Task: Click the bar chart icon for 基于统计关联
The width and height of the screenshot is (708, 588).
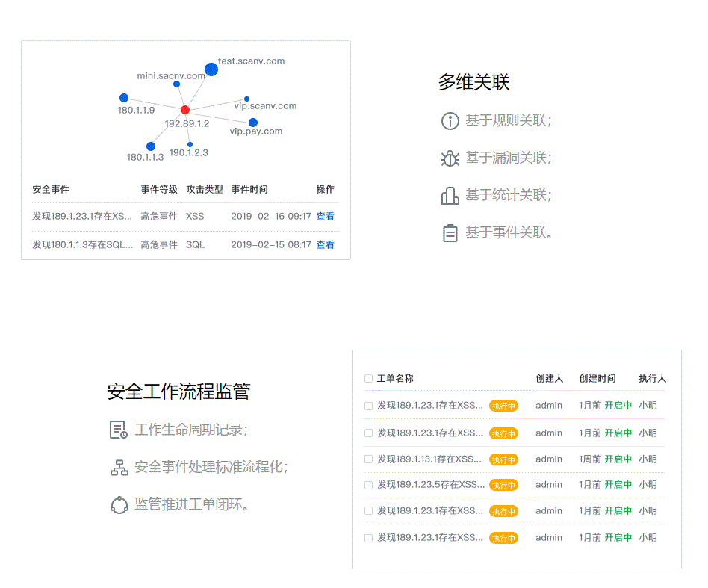Action: [x=450, y=196]
